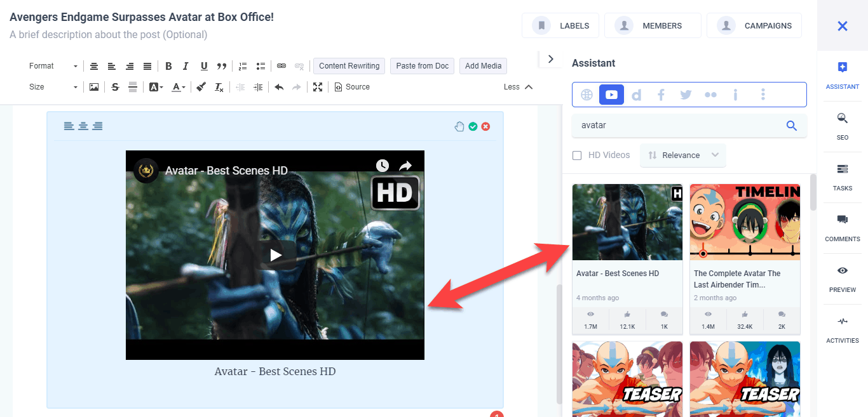Apply right alignment from editor toolbar
The image size is (868, 417).
(130, 66)
